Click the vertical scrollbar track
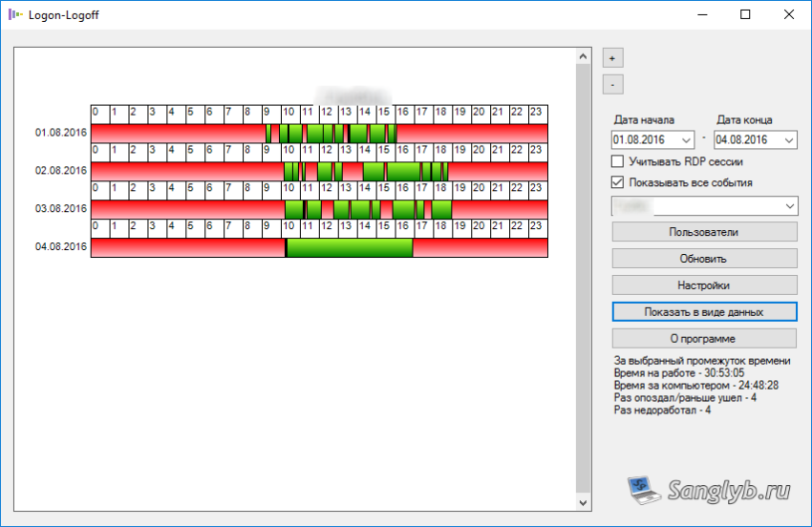 [583, 280]
